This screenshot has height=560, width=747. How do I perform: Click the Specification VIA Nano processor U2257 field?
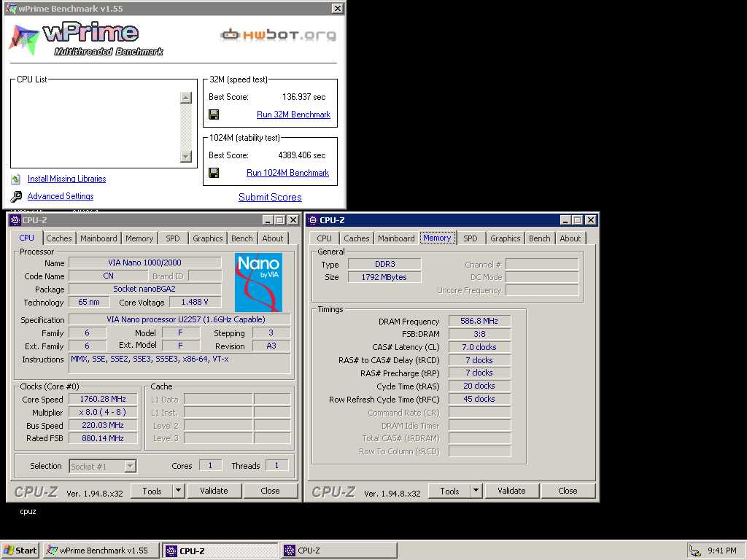click(179, 319)
